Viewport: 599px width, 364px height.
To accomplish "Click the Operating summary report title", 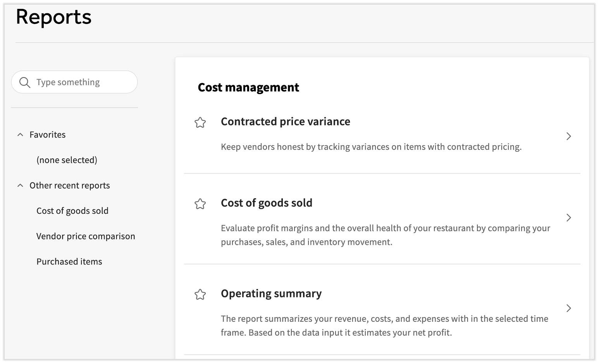I will [271, 294].
